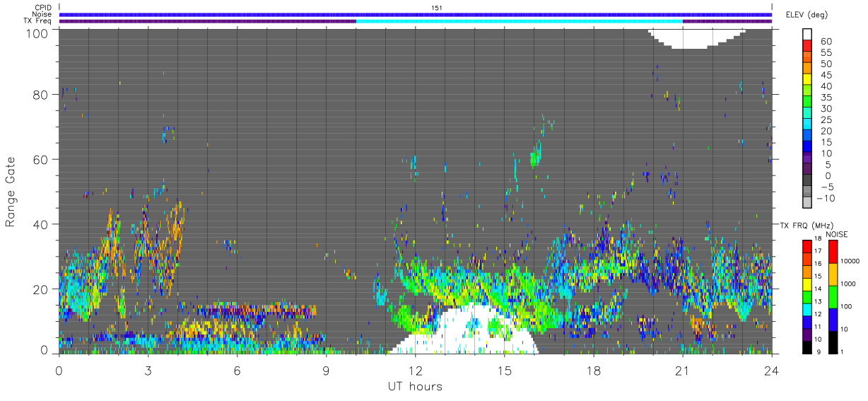Pick ELEV colorbar segment between 45 and 50
868x401 pixels.
[808, 68]
